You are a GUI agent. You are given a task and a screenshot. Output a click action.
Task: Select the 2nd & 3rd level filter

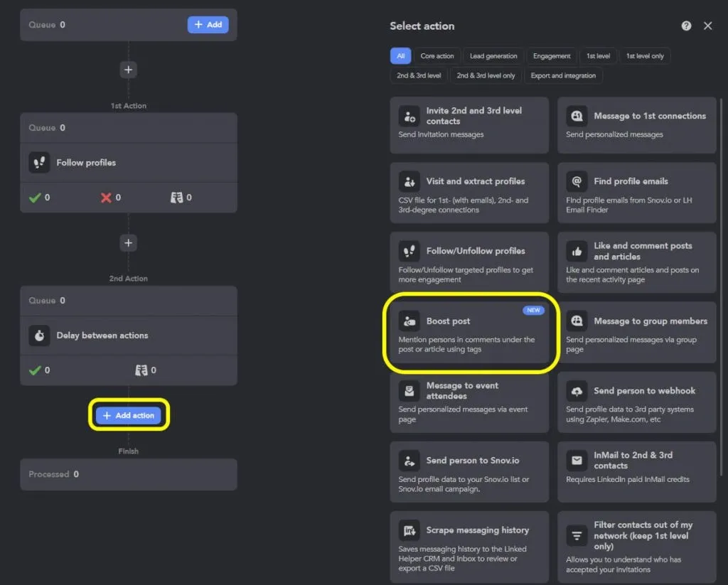(419, 75)
